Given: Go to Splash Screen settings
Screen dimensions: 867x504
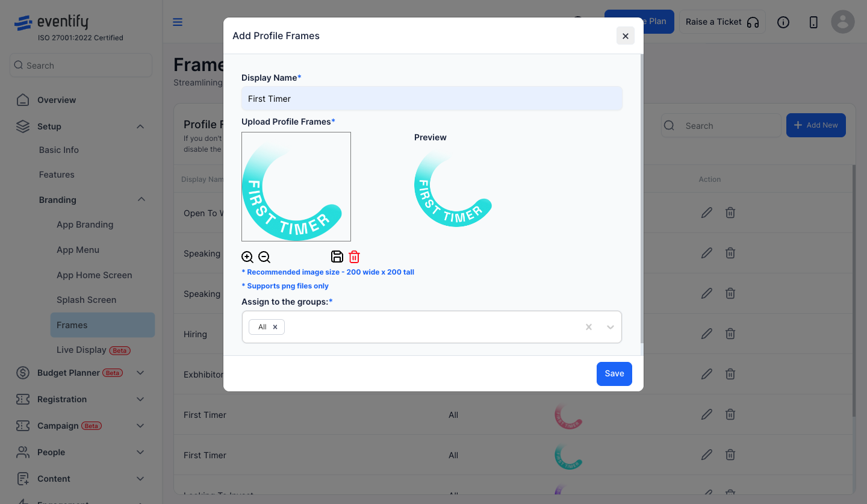Looking at the screenshot, I should 87,300.
